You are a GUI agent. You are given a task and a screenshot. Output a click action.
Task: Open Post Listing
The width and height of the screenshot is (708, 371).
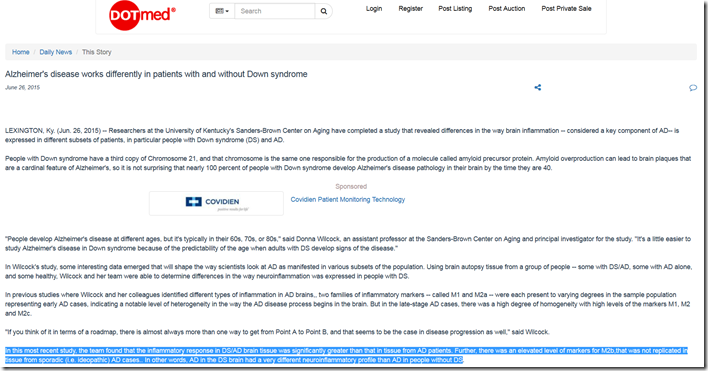(x=455, y=9)
